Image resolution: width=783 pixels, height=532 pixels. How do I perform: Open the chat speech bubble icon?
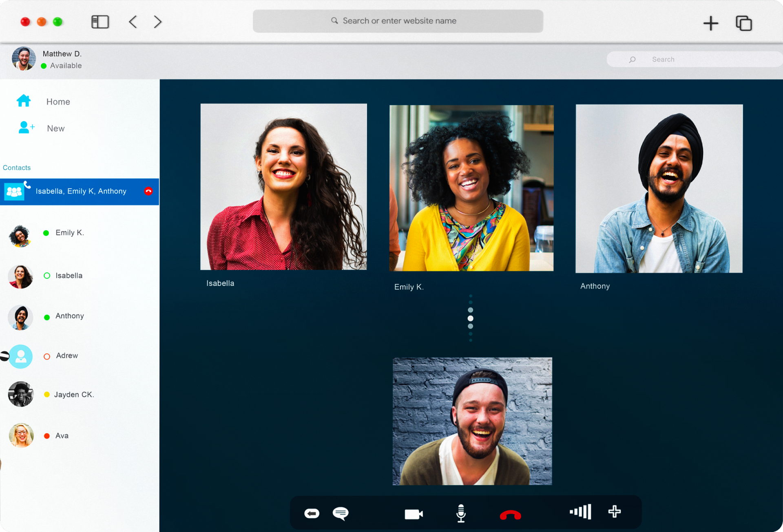(341, 513)
